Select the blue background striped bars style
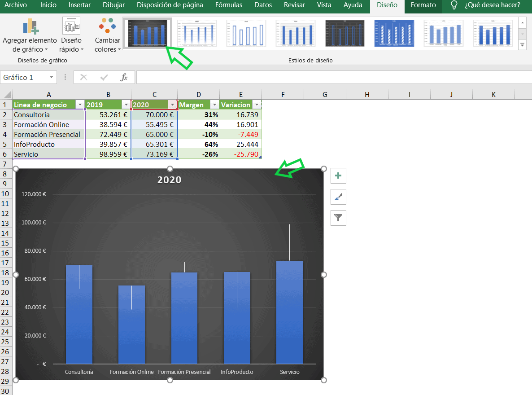 (394, 33)
